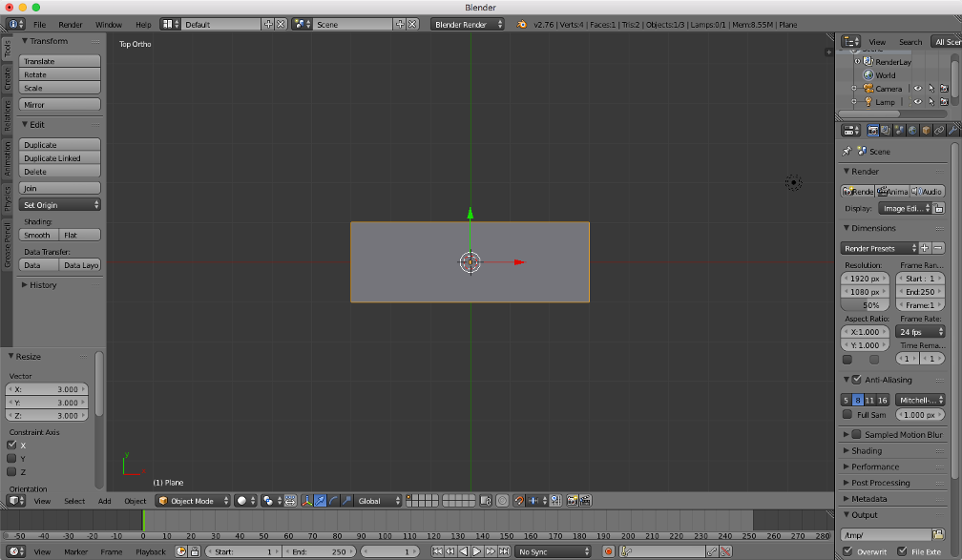Enable Sampled Motion Blur checkbox
Viewport: 962px width, 560px height.
click(856, 434)
